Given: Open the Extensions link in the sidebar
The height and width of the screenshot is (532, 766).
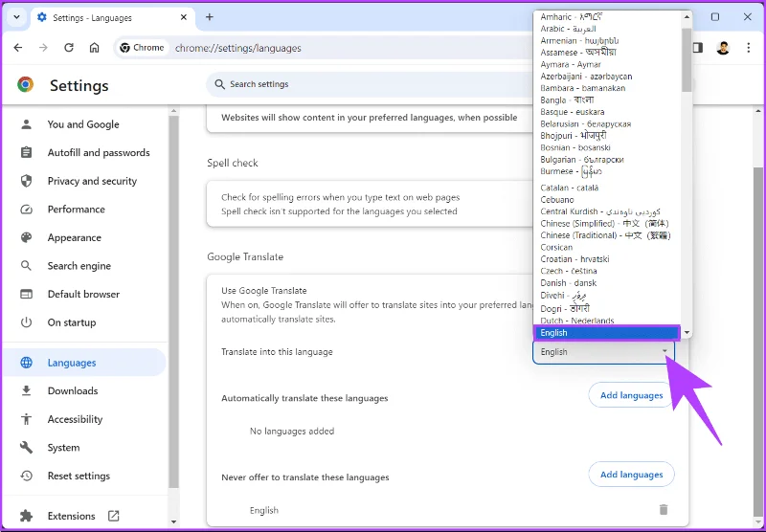Looking at the screenshot, I should (71, 516).
